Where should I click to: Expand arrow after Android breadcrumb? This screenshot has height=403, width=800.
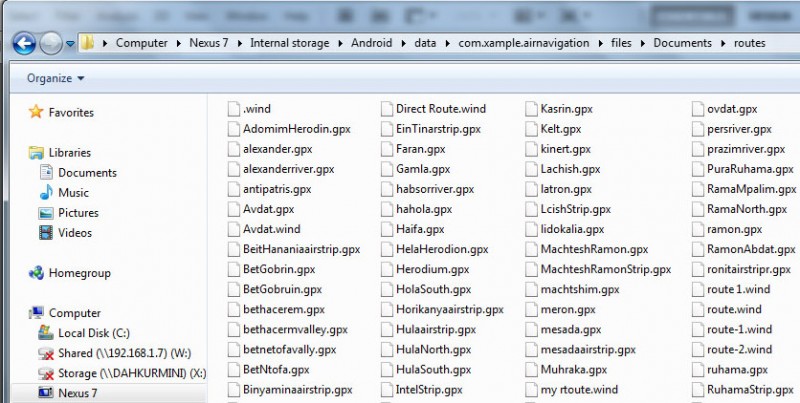pos(403,43)
